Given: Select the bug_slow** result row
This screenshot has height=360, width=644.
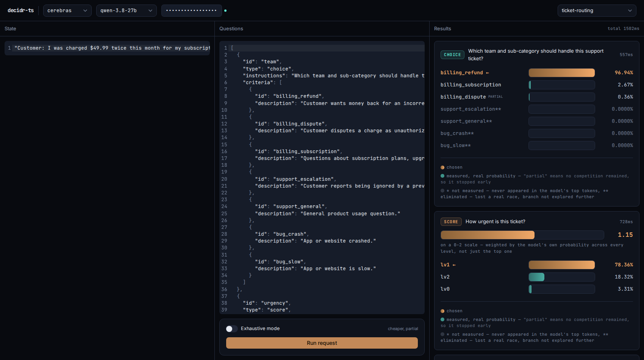Looking at the screenshot, I should point(537,146).
